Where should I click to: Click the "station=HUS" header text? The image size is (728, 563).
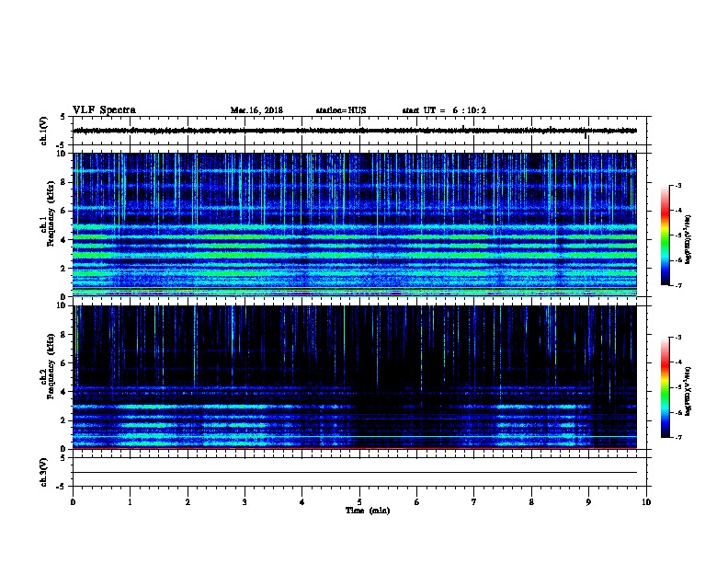[x=341, y=110]
